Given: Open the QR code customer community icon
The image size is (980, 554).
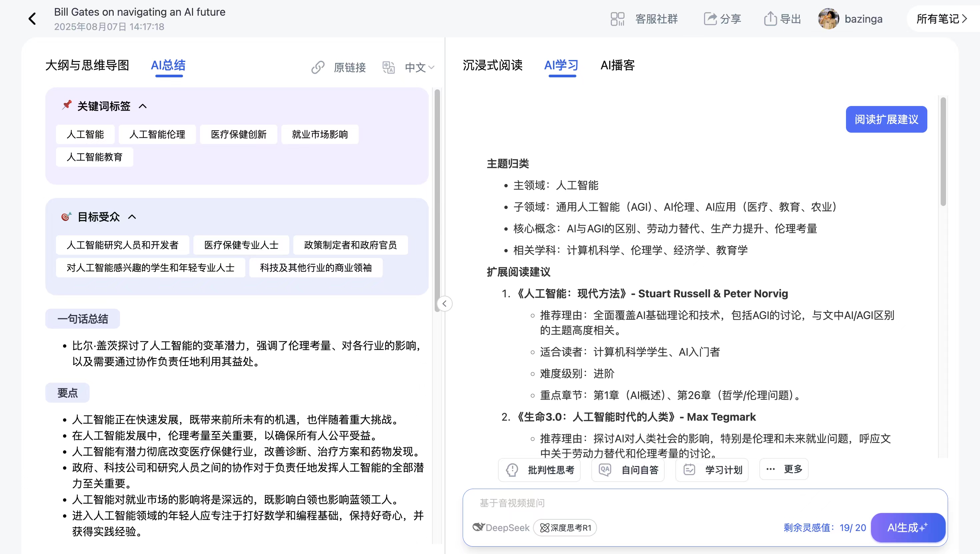Looking at the screenshot, I should (617, 19).
